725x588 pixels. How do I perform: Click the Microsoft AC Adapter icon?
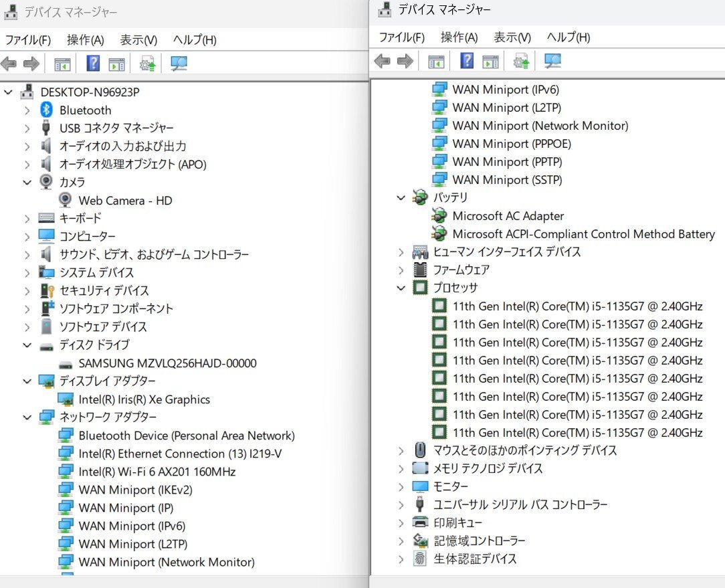pos(439,215)
